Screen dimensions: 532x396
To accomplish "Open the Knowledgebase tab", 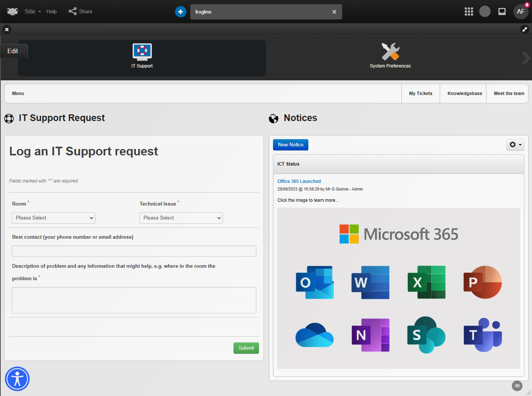I will (x=464, y=94).
